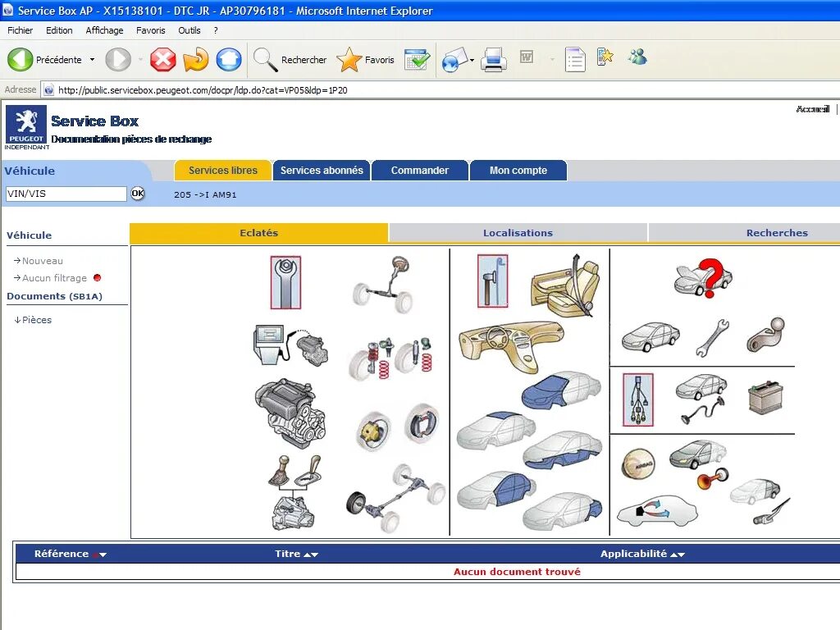Image resolution: width=840 pixels, height=630 pixels.
Task: Click the printer icon
Action: pos(493,59)
